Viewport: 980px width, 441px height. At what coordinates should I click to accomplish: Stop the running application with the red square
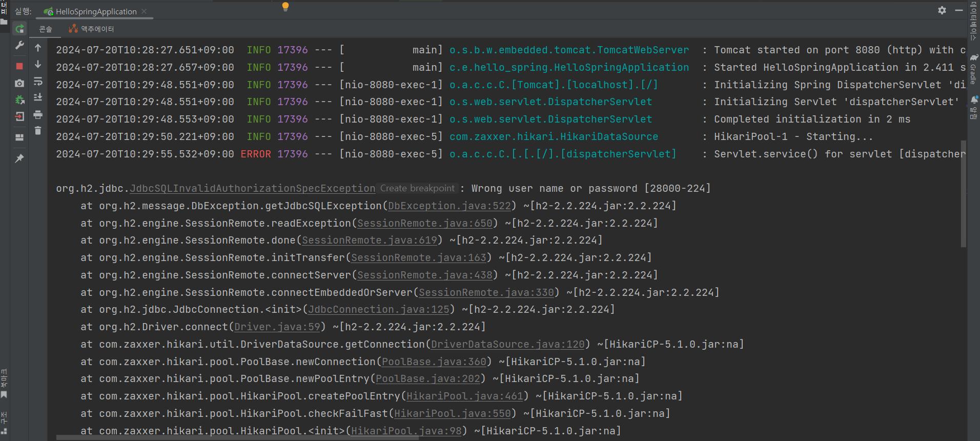19,66
